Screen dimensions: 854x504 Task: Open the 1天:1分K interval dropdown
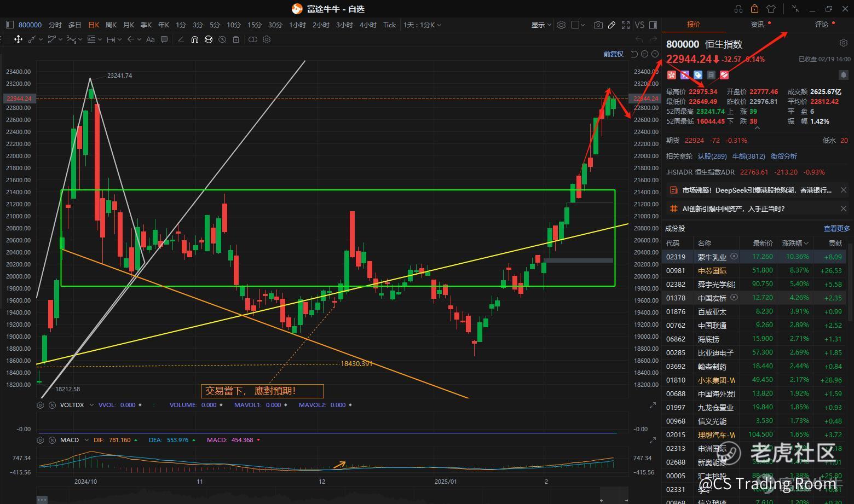pos(422,25)
